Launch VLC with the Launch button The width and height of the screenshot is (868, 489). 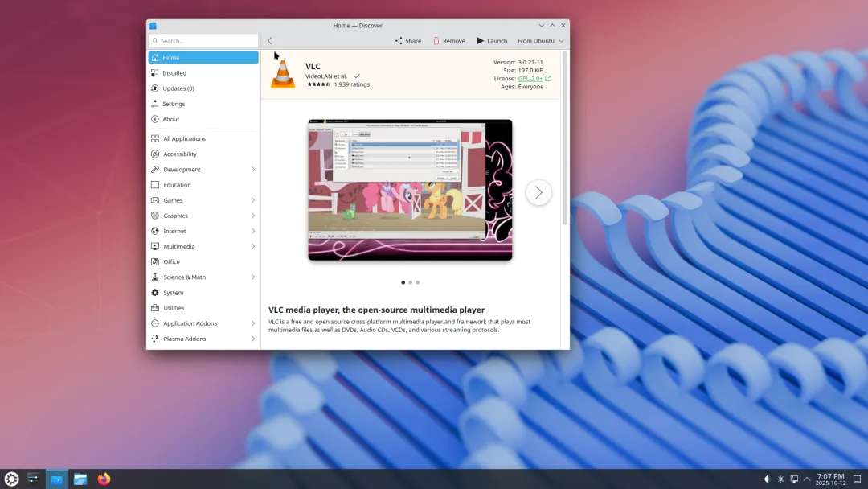pos(492,41)
